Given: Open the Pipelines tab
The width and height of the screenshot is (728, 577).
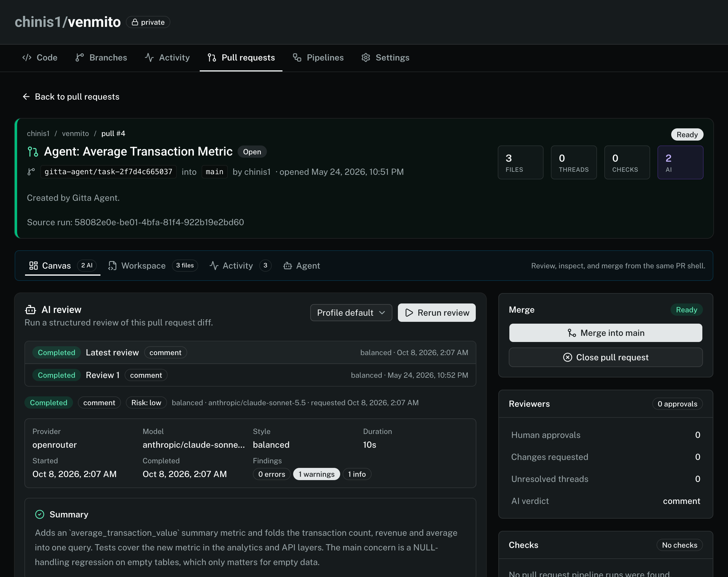Looking at the screenshot, I should click(x=318, y=57).
